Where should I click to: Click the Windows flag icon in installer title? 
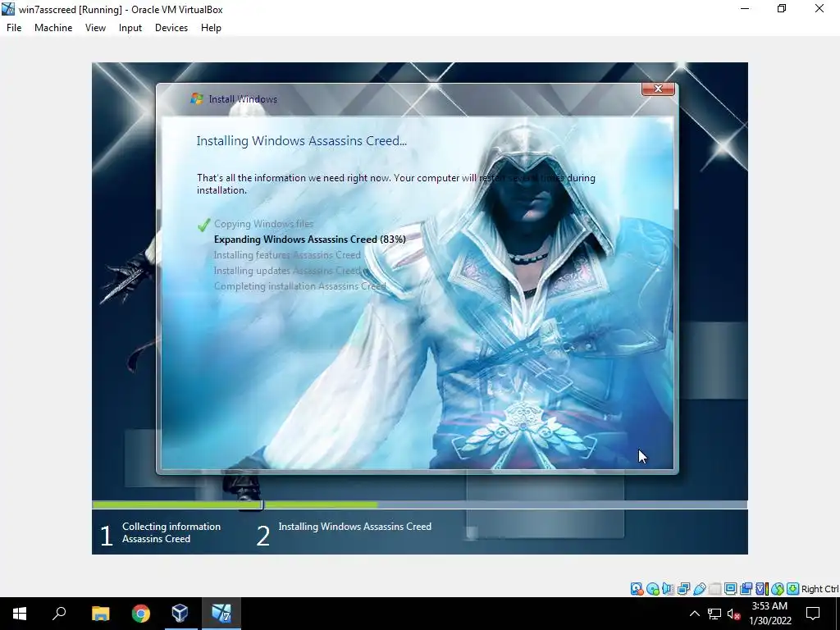(197, 98)
